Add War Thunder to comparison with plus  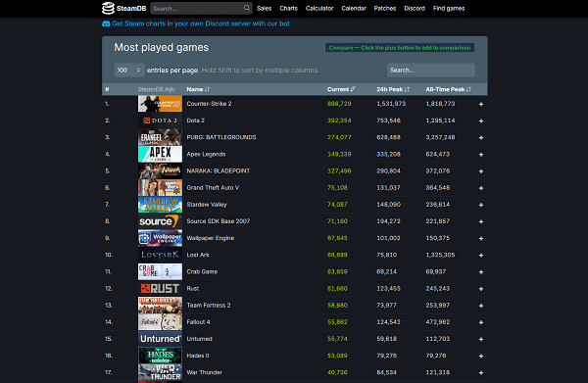(x=481, y=372)
